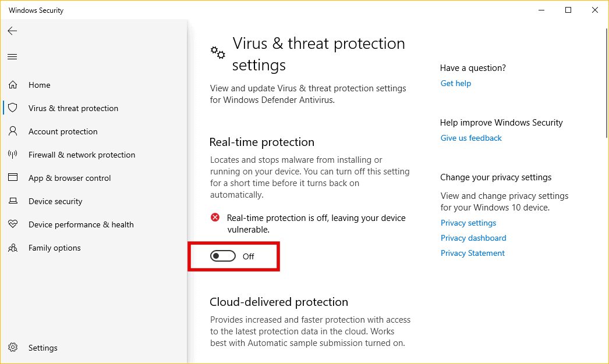The image size is (609, 364).
Task: Open Settings via the gear icon
Action: coord(13,347)
